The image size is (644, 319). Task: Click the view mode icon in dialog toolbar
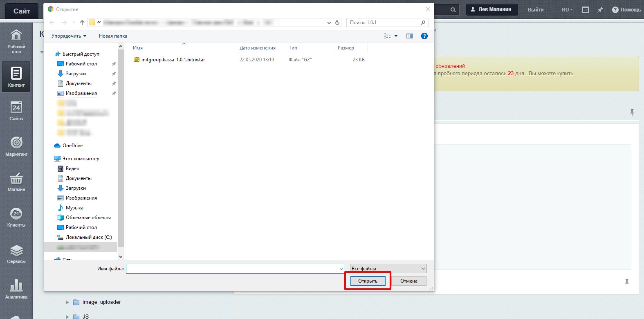tap(387, 36)
